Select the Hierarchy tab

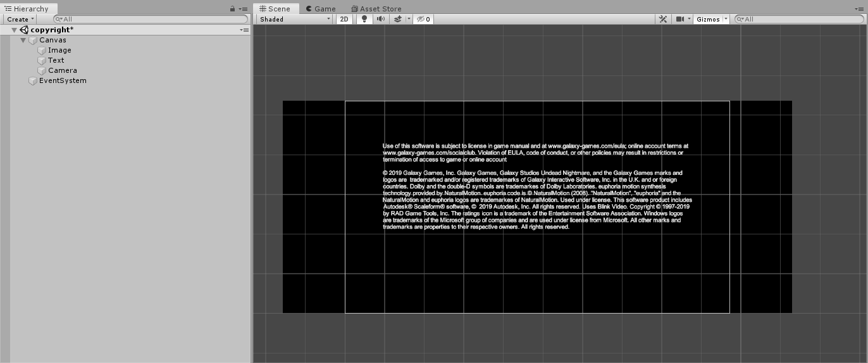27,9
